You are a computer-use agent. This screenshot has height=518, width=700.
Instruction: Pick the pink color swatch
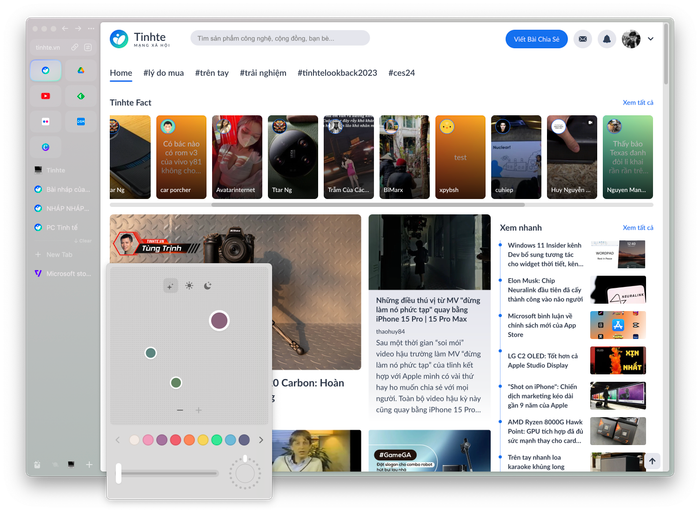click(x=148, y=440)
